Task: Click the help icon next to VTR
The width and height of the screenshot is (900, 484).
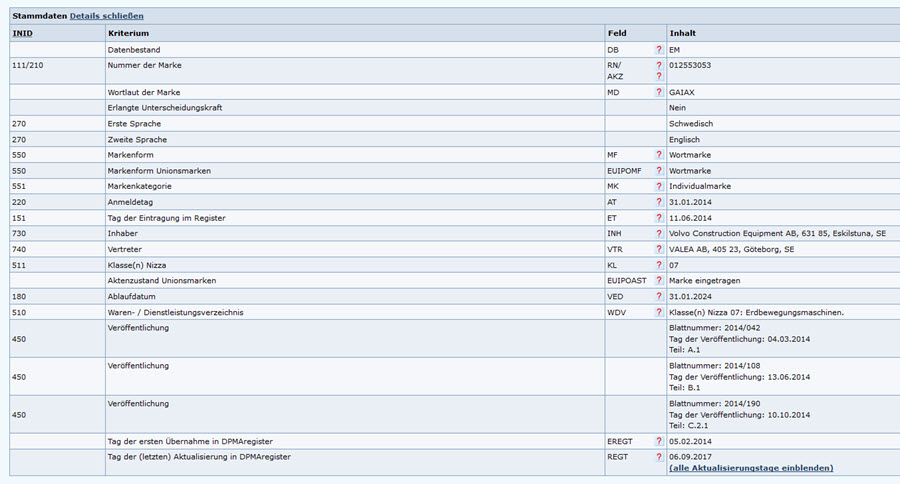Action: coord(659,249)
